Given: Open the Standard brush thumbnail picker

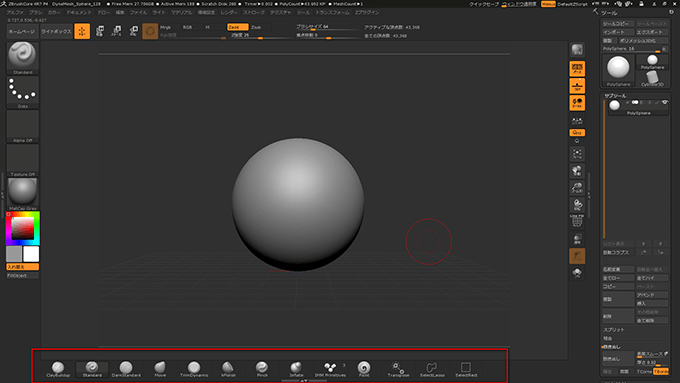Looking at the screenshot, I should point(23,58).
